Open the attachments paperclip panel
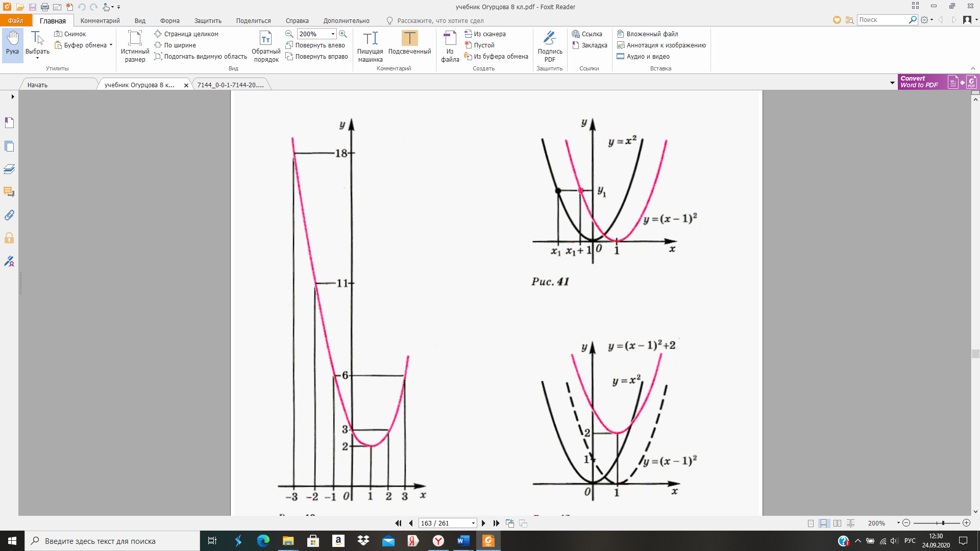Viewport: 980px width, 551px height. click(x=9, y=215)
